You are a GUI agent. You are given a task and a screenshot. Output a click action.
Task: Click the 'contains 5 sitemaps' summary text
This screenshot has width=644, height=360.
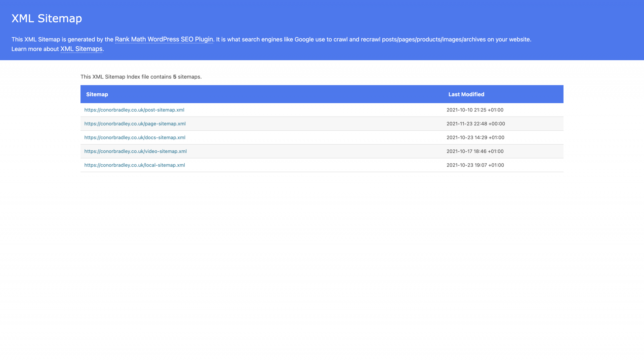[x=141, y=77]
